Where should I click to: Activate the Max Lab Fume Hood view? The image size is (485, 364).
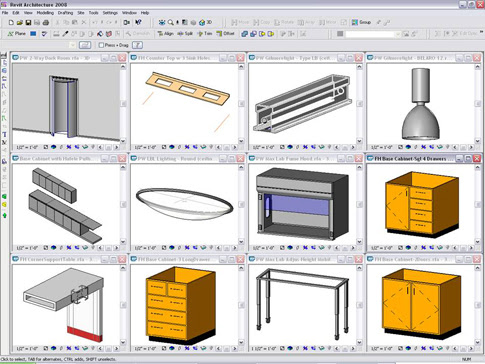pyautogui.click(x=302, y=204)
